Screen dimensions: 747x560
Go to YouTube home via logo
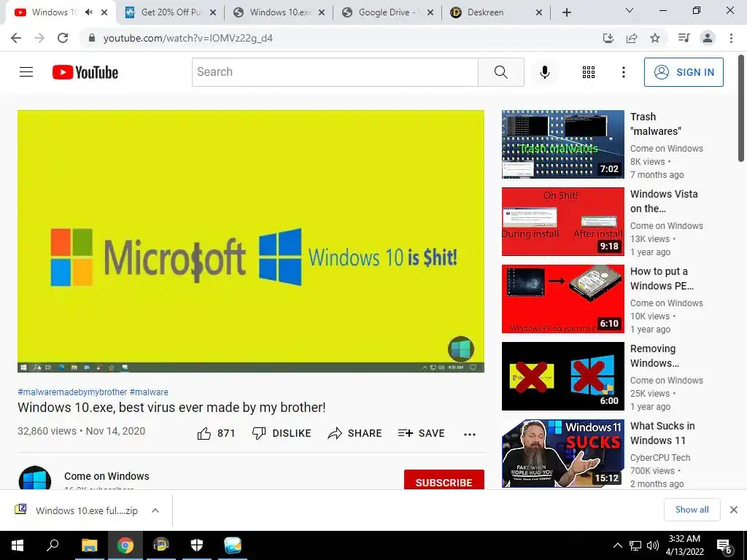tap(85, 72)
